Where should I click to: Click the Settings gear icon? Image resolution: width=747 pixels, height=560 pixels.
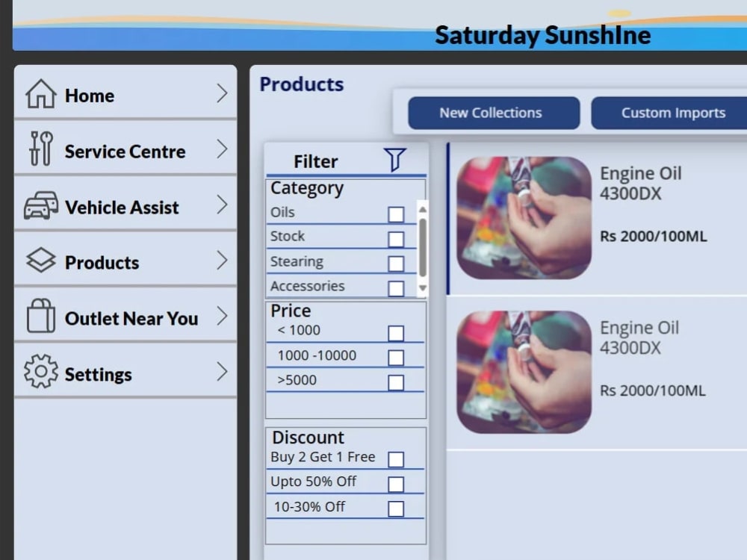coord(41,371)
